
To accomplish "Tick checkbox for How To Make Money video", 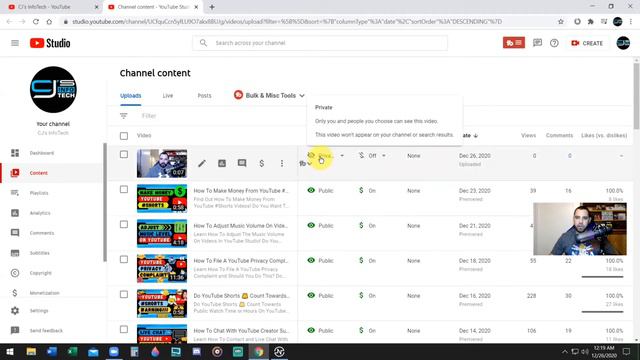I will (x=124, y=189).
